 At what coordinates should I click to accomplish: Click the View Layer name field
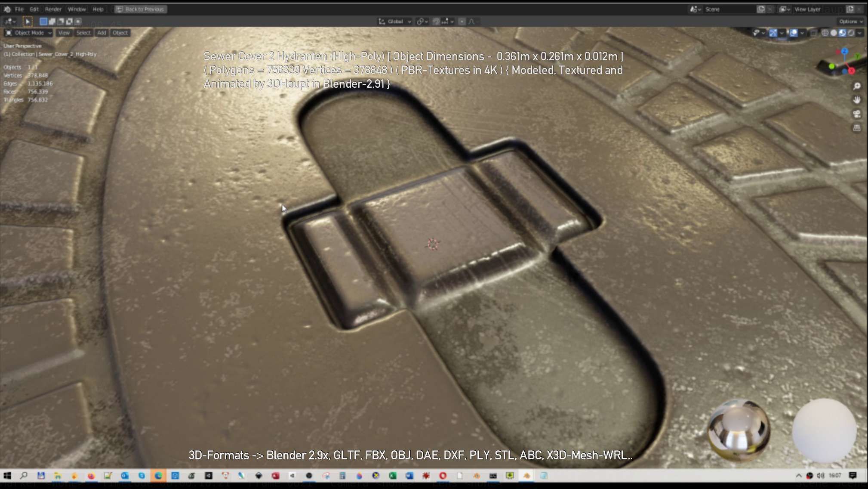(x=819, y=9)
